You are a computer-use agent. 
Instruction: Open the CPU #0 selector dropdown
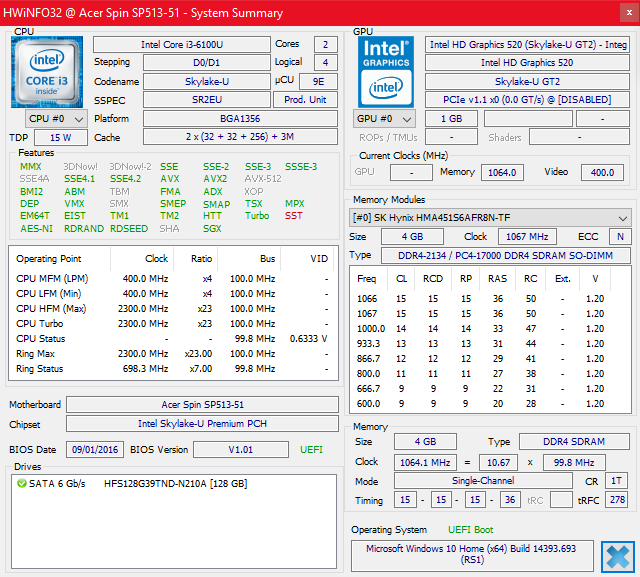(x=56, y=119)
